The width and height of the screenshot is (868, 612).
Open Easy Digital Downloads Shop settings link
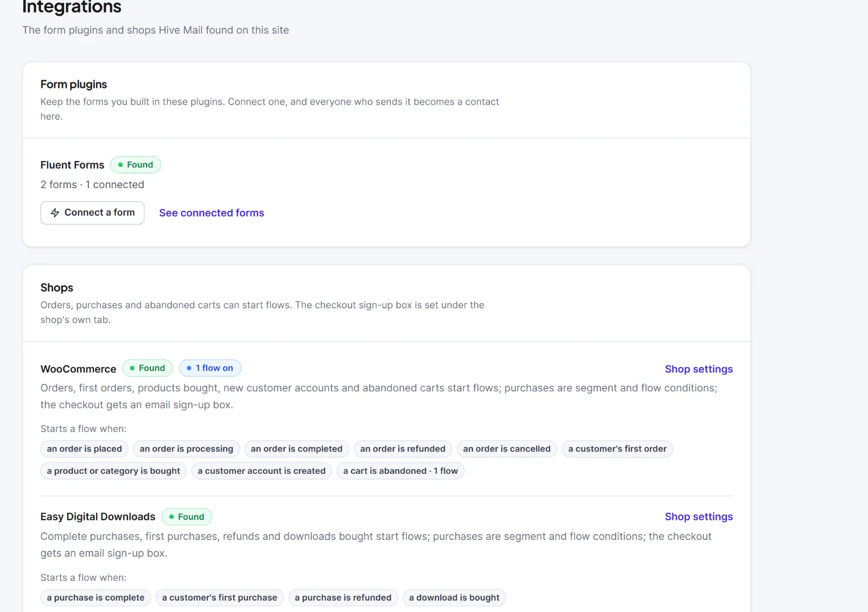[699, 517]
